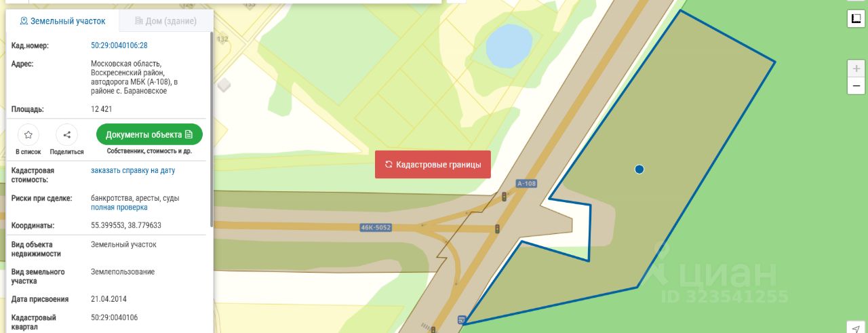Viewport: 868px width, 333px height.
Task: Open the полная проверка link
Action: pos(119,208)
